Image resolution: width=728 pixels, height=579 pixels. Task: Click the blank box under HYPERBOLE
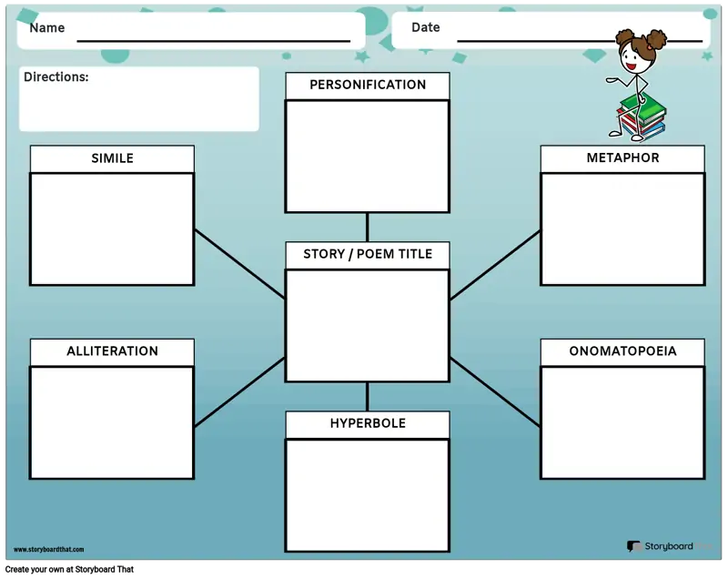368,495
